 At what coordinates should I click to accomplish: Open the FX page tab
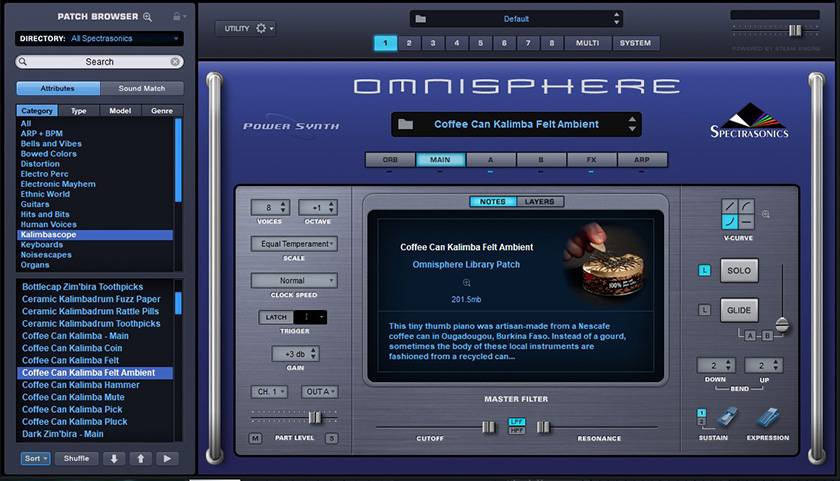tap(591, 160)
